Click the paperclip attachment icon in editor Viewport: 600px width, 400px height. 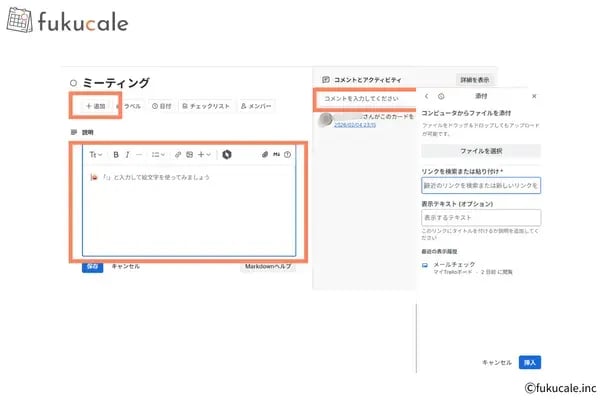coord(266,155)
